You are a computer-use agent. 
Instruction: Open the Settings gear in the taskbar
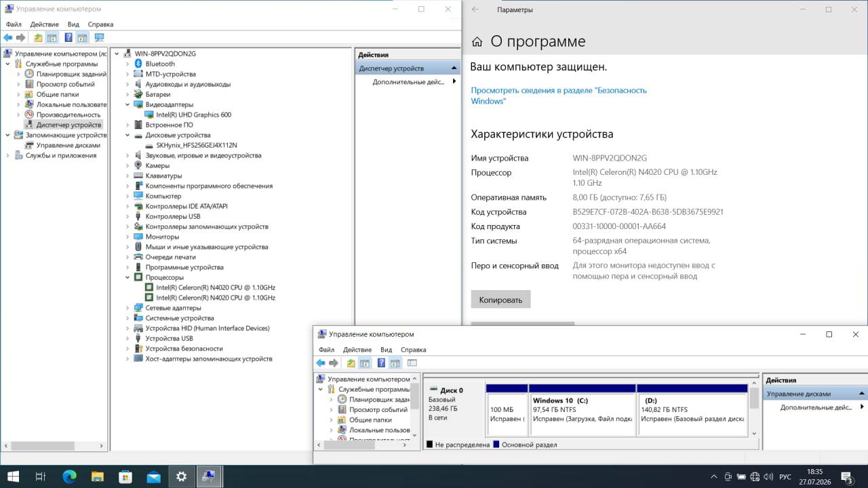point(181,476)
